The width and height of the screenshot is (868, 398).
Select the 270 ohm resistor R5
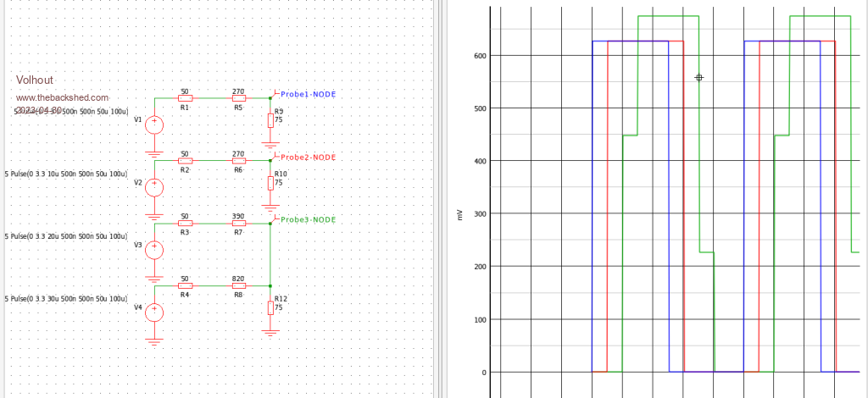238,98
